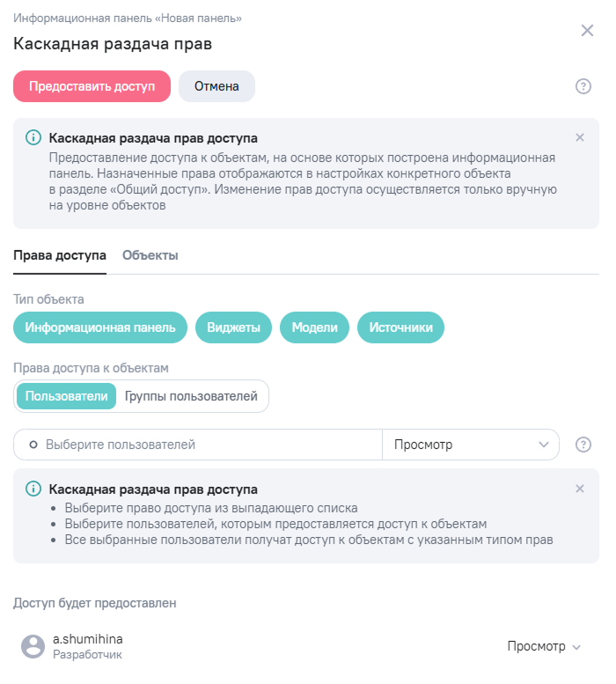Toggle the Информационная панель object type chip
The image size is (616, 684).
pos(100,327)
